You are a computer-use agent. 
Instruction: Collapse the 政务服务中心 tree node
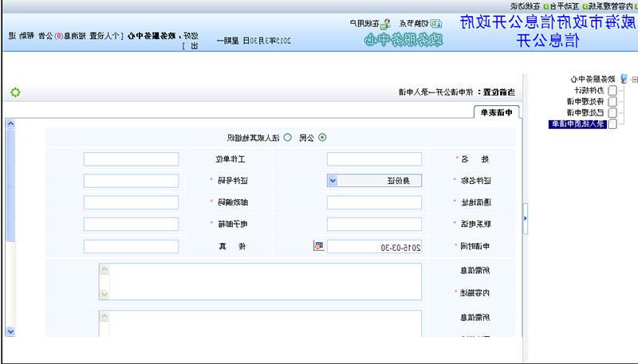point(635,79)
